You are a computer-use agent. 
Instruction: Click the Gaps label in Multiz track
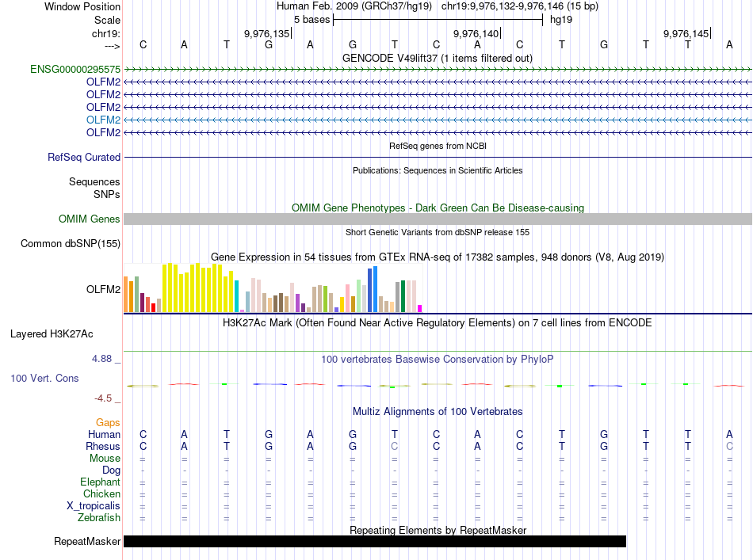(108, 423)
